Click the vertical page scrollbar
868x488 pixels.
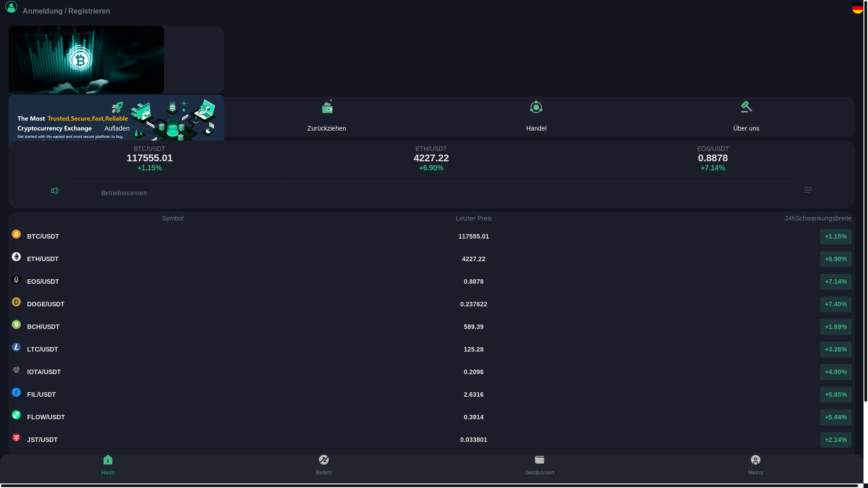[866, 201]
